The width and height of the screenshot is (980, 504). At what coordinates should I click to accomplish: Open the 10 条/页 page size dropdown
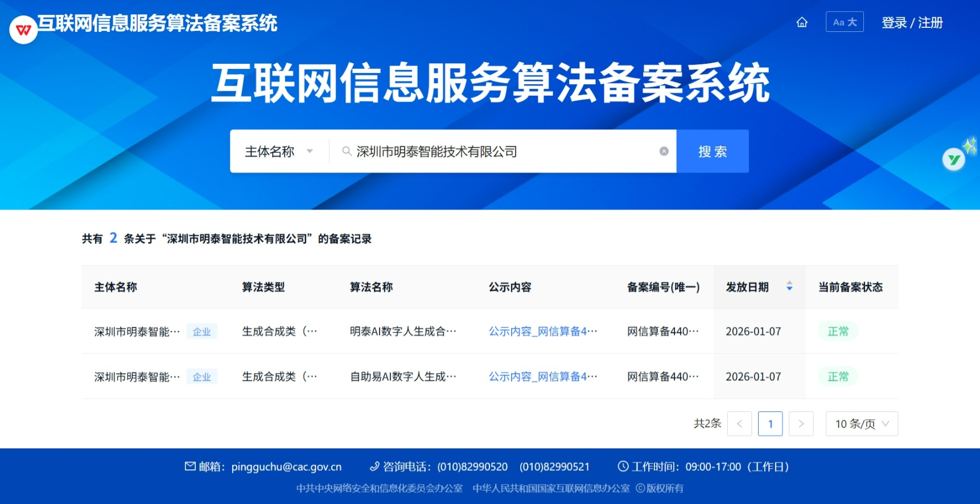[x=861, y=424]
